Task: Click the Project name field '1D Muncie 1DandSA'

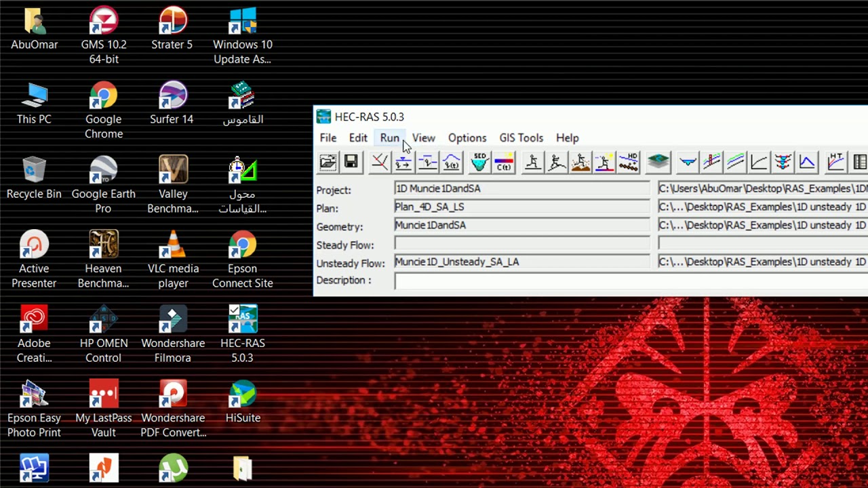Action: (x=522, y=188)
